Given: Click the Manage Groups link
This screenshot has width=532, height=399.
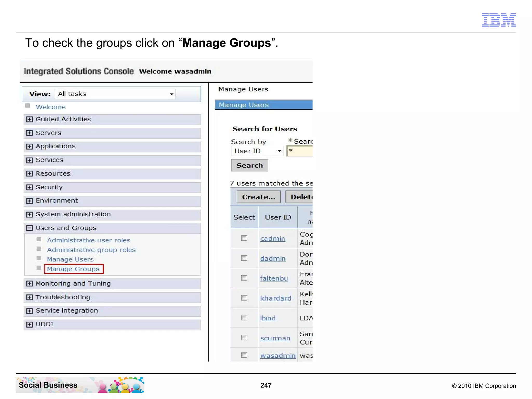Looking at the screenshot, I should [x=73, y=269].
